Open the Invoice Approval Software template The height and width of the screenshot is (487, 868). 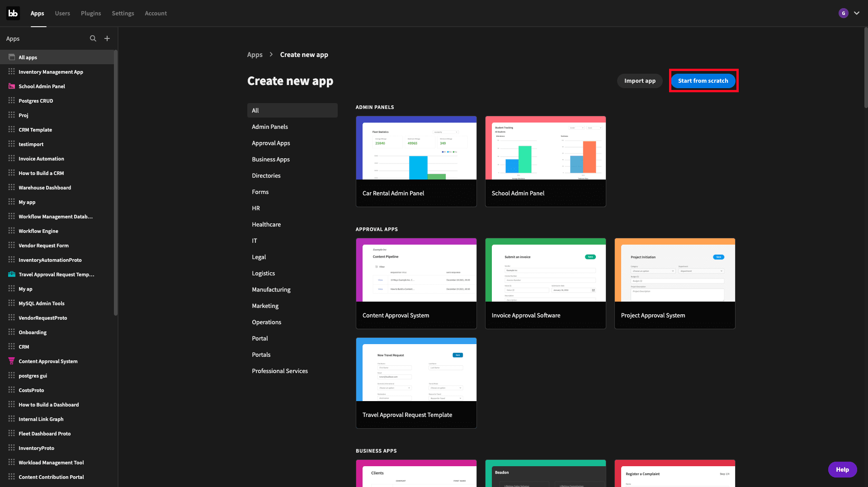545,284
